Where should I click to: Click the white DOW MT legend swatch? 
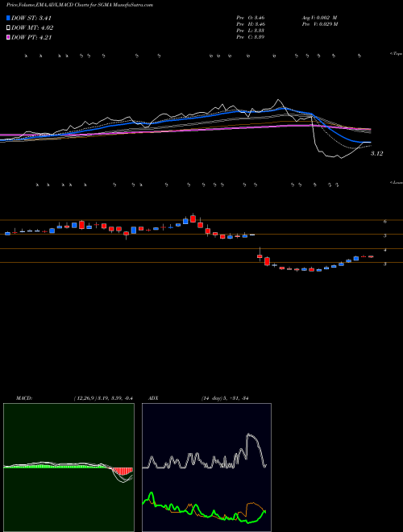[9, 28]
